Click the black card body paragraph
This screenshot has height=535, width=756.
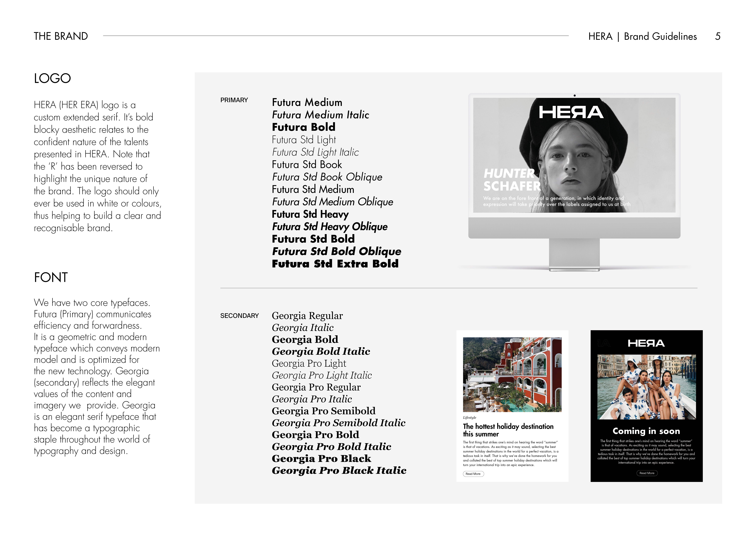[x=646, y=452]
